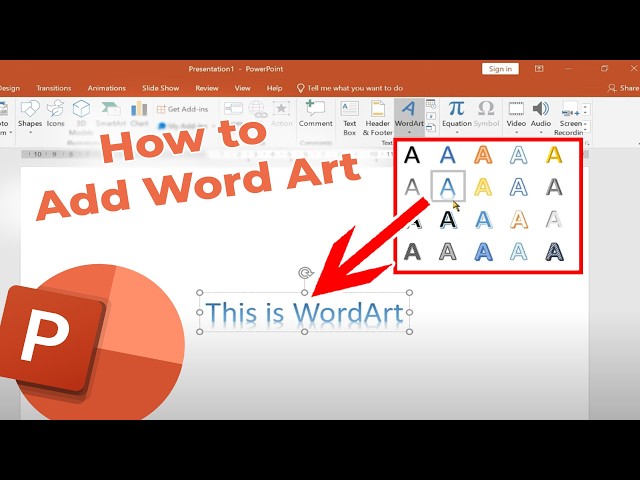Open Ribbon Display Options in title bar
This screenshot has width=640, height=480.
[539, 69]
